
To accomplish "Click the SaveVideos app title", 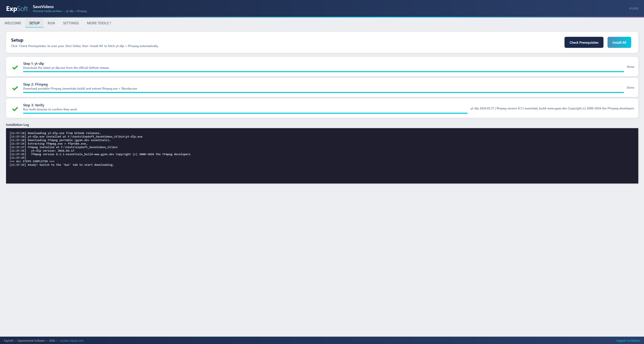I will [43, 7].
